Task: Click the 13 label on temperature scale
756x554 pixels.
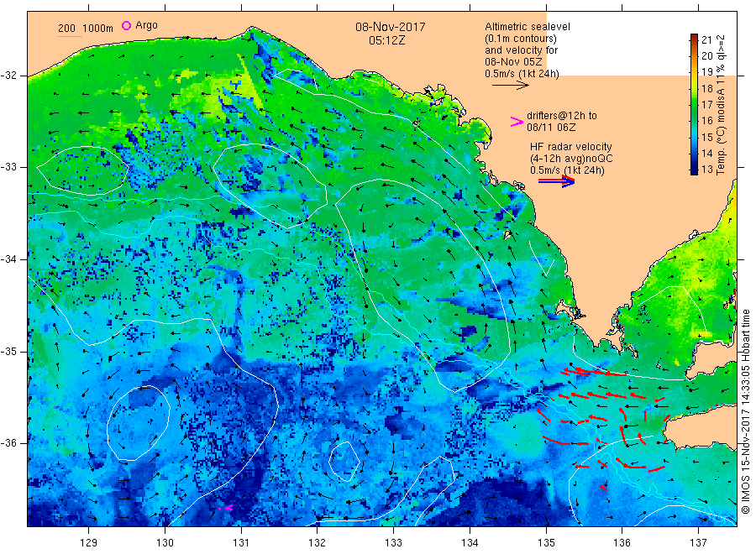Action: pyautogui.click(x=706, y=170)
